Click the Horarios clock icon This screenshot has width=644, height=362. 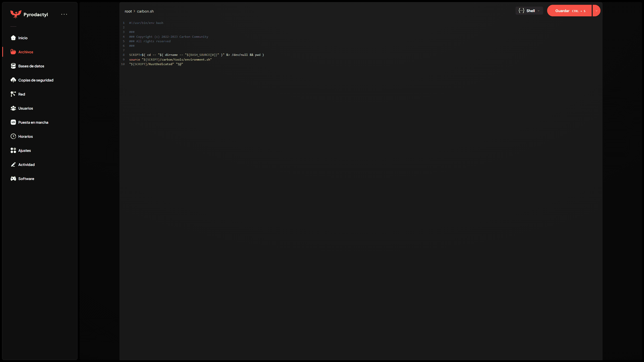point(13,136)
